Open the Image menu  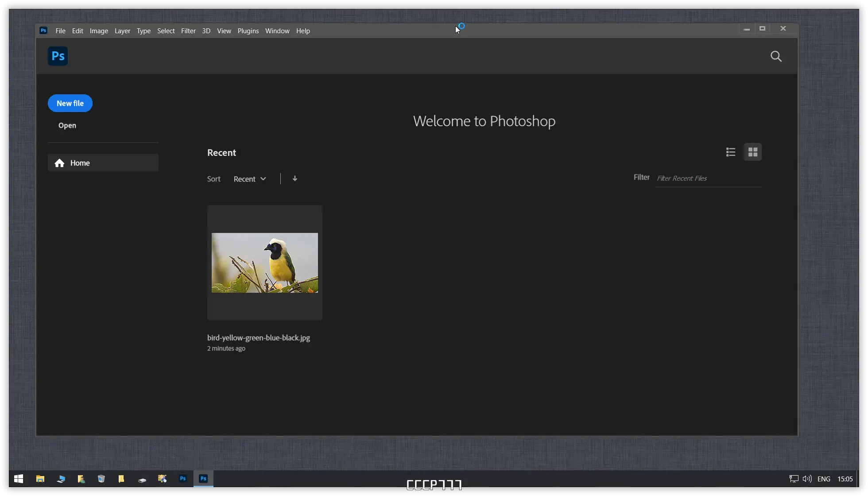pos(99,31)
